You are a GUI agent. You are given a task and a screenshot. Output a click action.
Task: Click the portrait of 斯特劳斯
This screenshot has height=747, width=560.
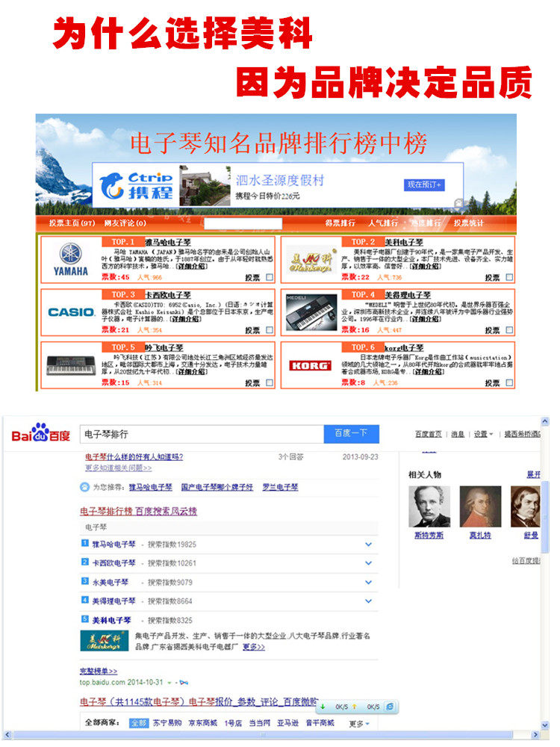(429, 506)
